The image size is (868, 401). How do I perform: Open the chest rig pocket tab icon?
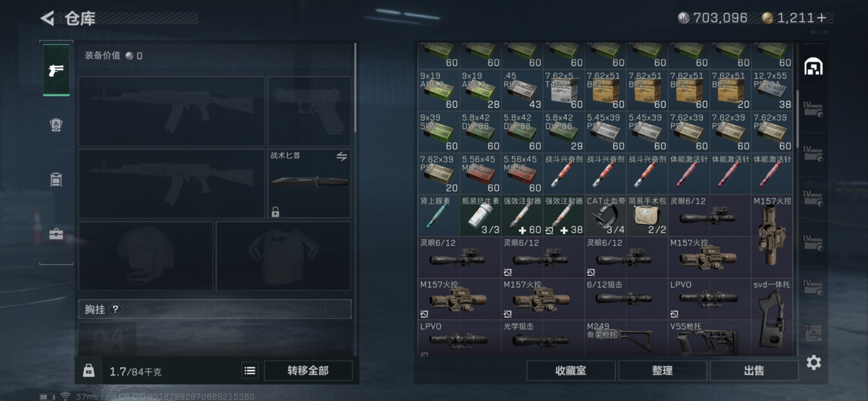[x=56, y=179]
